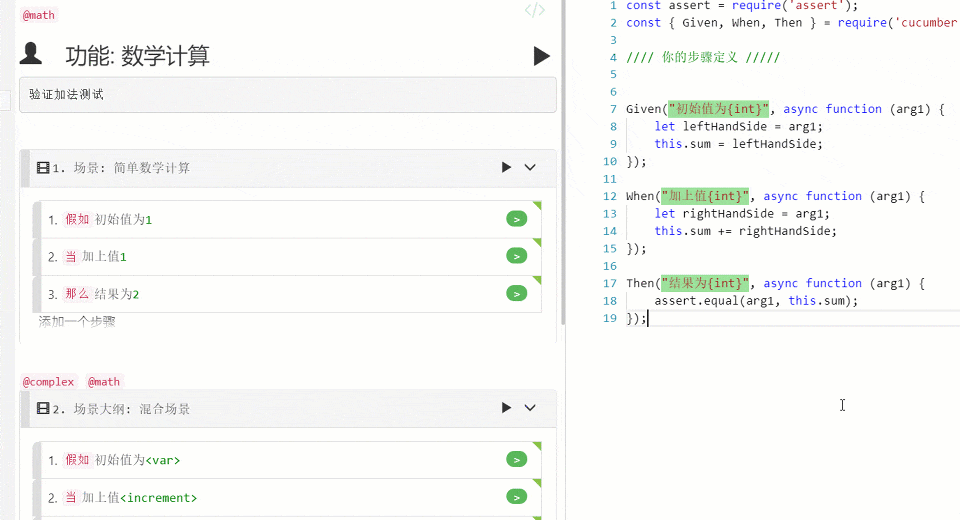Click 添加一个步骤 to add a step
Image resolution: width=960 pixels, height=520 pixels.
[77, 322]
